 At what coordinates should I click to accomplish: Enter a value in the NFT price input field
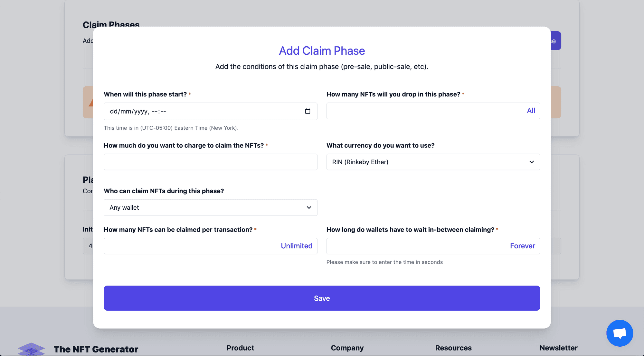pos(210,161)
